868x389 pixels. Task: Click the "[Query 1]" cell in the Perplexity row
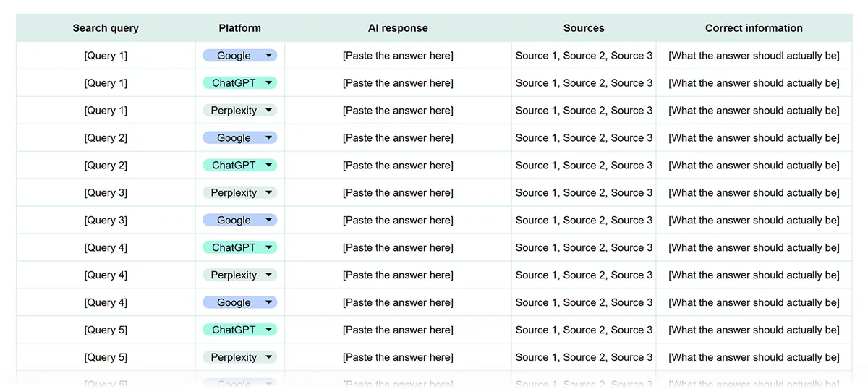106,111
